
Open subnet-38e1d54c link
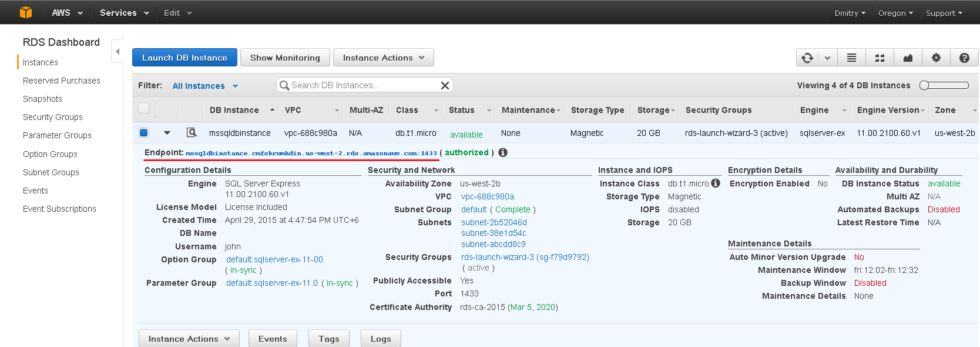[494, 233]
